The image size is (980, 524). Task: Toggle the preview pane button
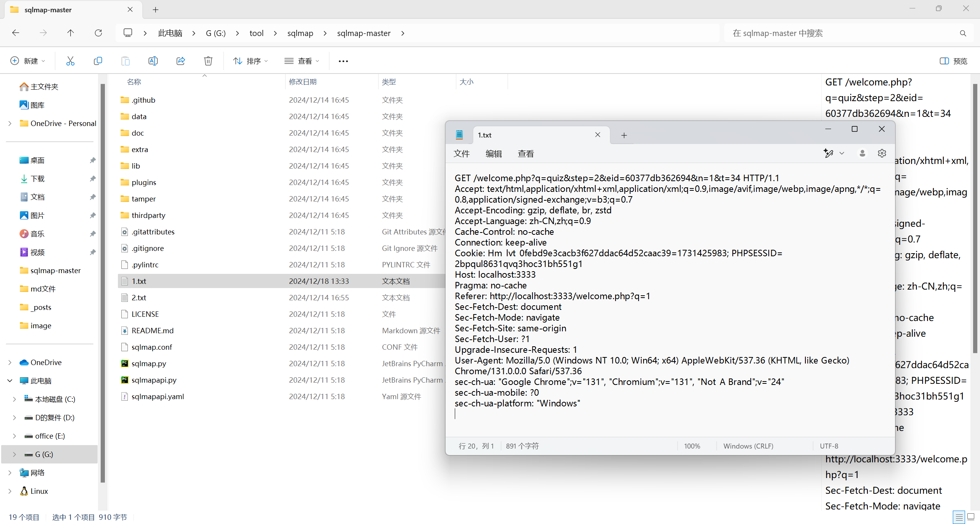953,61
